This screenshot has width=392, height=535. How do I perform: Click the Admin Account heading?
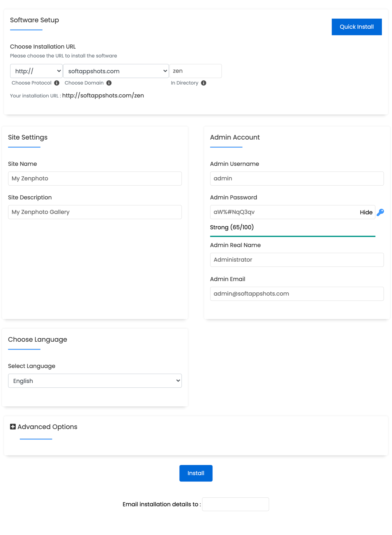click(x=235, y=137)
